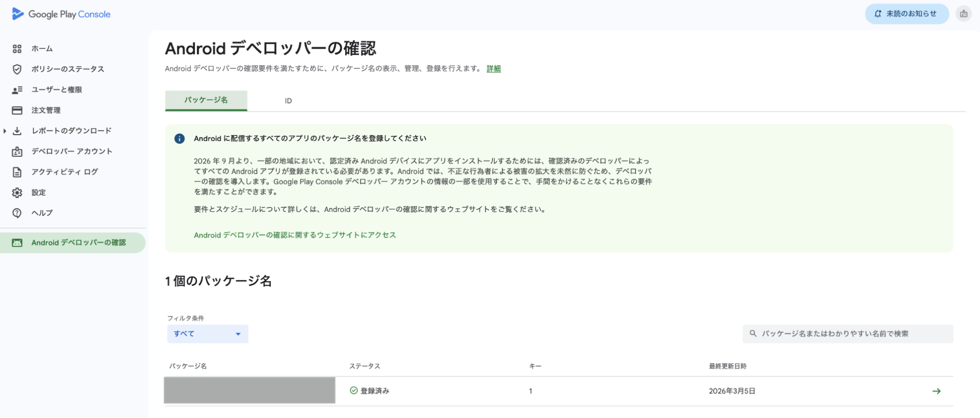
Task: Click the 未読のお知らせ button
Action: tap(907, 14)
